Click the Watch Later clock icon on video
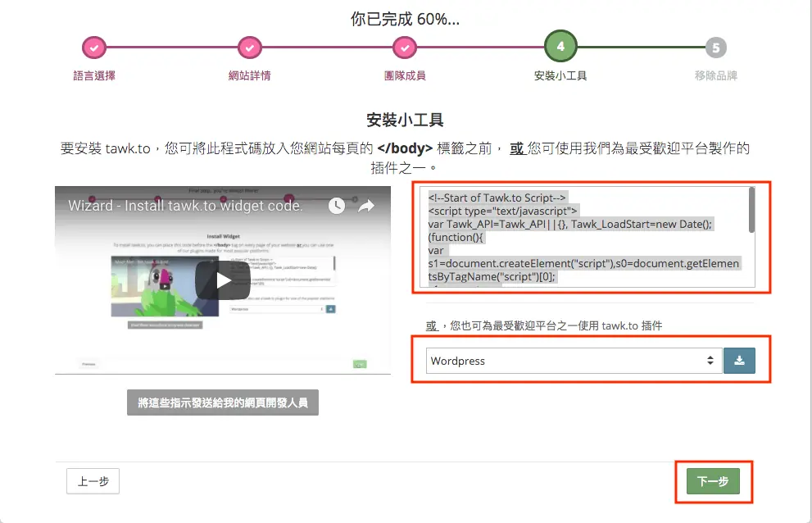This screenshot has height=523, width=812. click(x=337, y=206)
